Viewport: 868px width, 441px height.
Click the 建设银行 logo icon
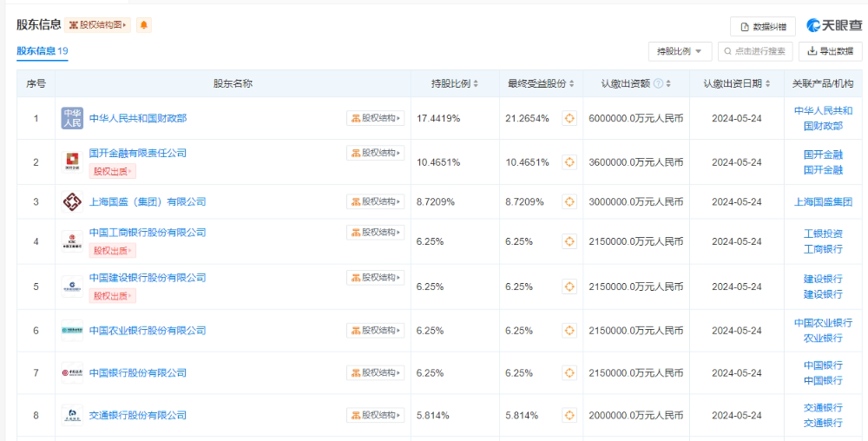pos(72,286)
